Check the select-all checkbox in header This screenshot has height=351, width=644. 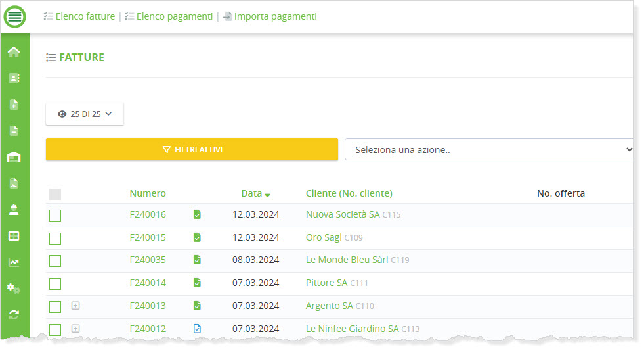[55, 194]
